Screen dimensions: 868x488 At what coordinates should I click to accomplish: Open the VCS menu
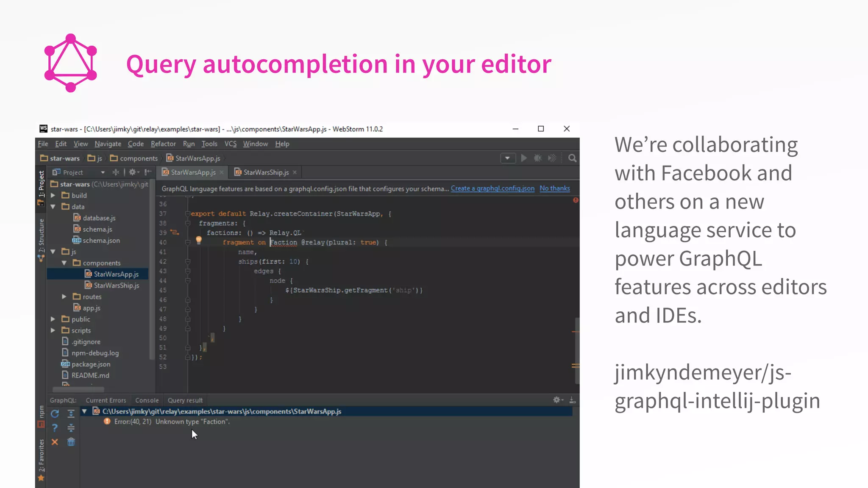tap(230, 144)
